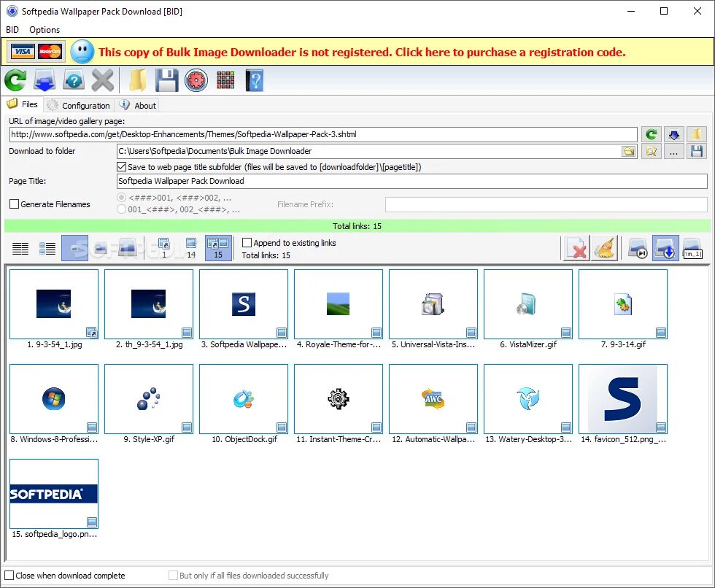
Task: Switch to the Configuration tab
Action: coord(79,105)
